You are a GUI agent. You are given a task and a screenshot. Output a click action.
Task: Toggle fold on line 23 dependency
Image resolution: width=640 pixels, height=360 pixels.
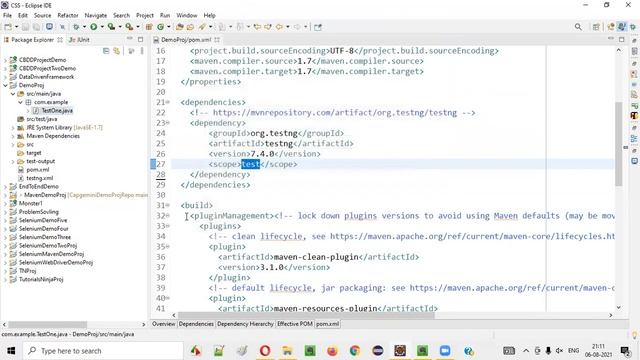coord(168,123)
